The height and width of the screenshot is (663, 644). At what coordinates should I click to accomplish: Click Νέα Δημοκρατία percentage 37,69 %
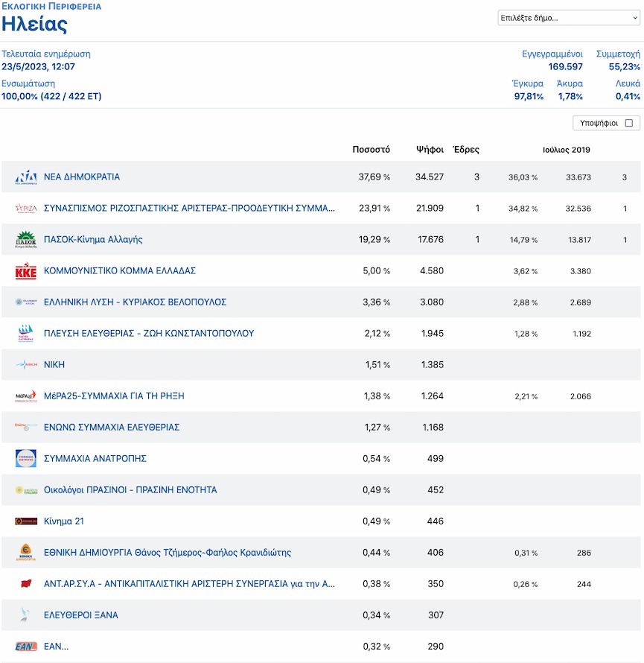click(x=374, y=177)
